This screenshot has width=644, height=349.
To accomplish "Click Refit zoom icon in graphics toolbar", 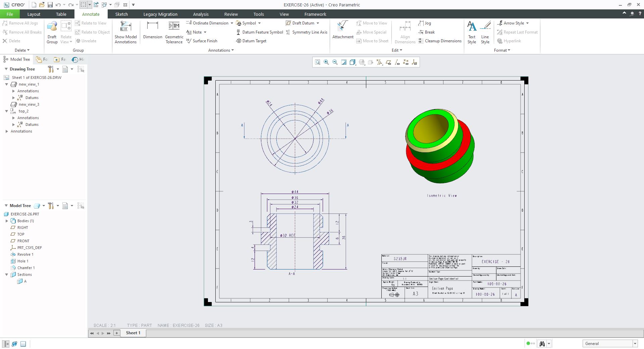I will coord(317,62).
